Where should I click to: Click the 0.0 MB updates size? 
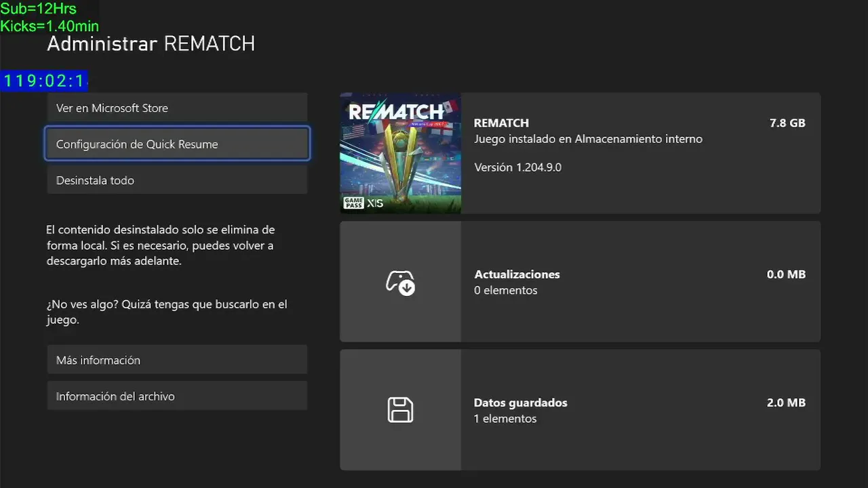(x=786, y=274)
